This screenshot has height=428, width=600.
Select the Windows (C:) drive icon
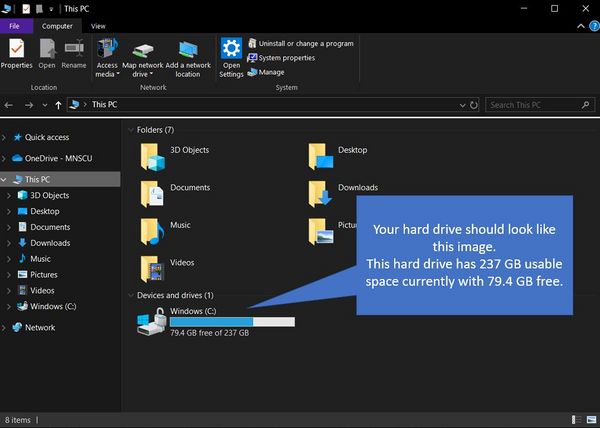152,321
